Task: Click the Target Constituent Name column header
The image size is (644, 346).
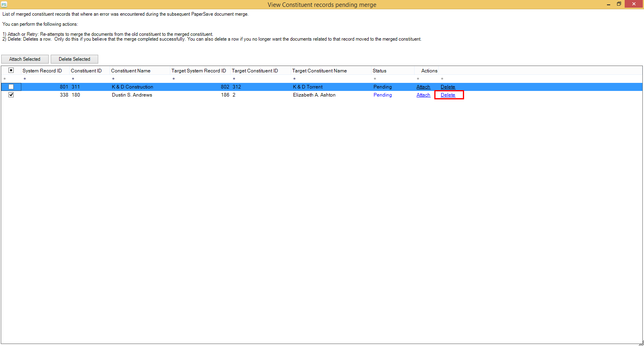Action: pyautogui.click(x=320, y=71)
